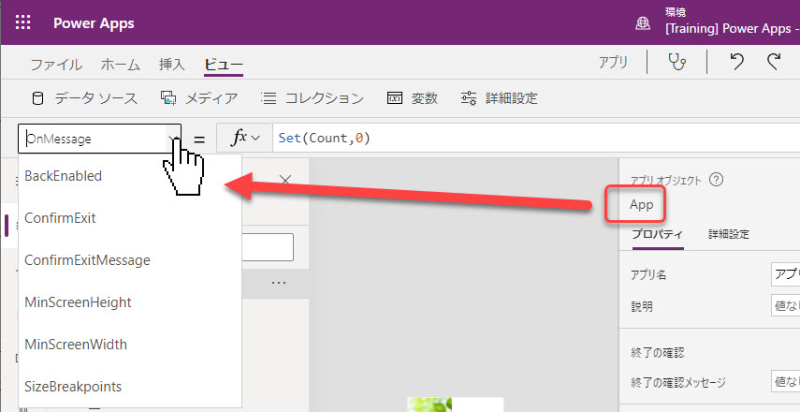The height and width of the screenshot is (412, 800).
Task: Open 詳細設定 in the ribbon
Action: coord(499,98)
